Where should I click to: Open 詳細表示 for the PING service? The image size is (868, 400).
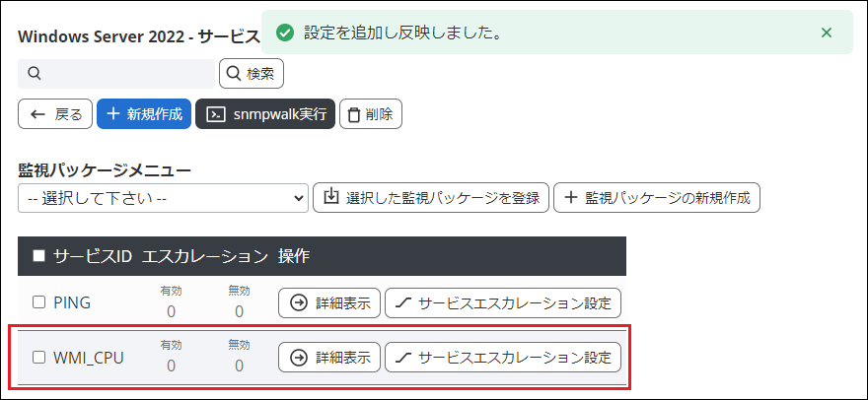[328, 302]
